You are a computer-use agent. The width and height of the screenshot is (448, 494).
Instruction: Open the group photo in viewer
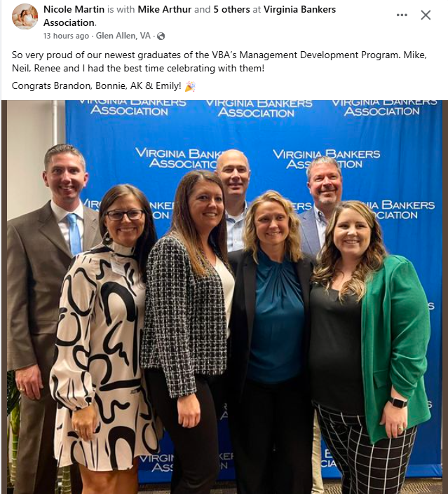click(224, 297)
